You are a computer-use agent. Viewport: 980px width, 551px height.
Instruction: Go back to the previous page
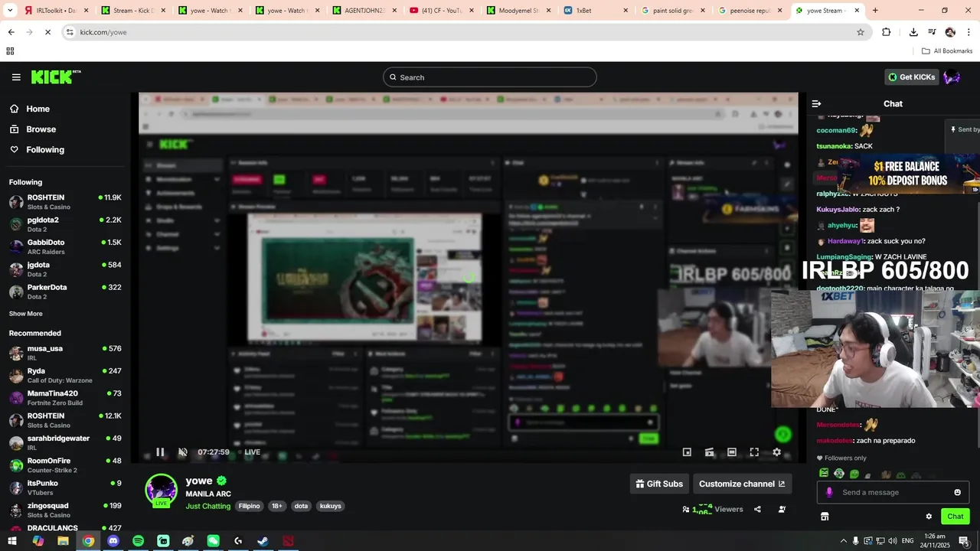pos(11,32)
